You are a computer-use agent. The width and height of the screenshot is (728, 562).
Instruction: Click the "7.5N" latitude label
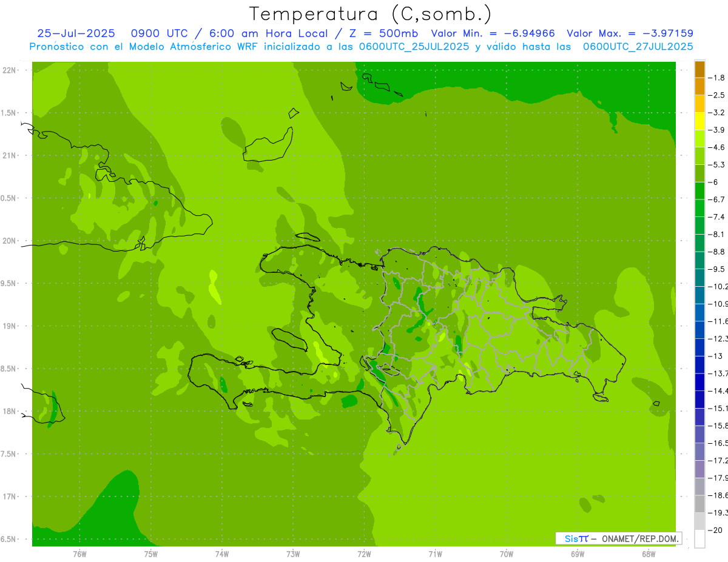click(x=8, y=454)
